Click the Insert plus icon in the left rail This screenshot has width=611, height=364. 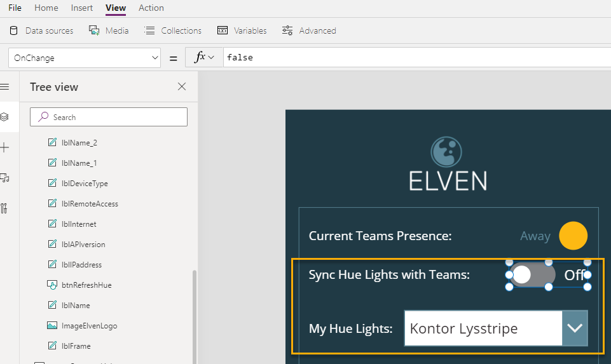(x=4, y=147)
